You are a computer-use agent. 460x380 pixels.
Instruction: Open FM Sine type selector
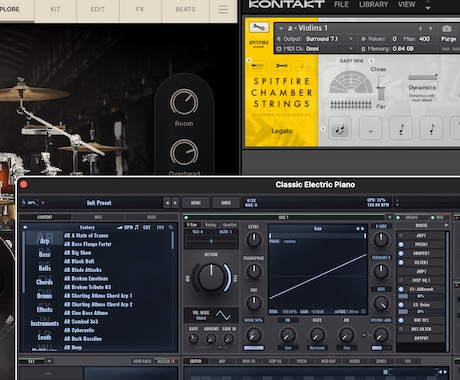[x=288, y=348]
